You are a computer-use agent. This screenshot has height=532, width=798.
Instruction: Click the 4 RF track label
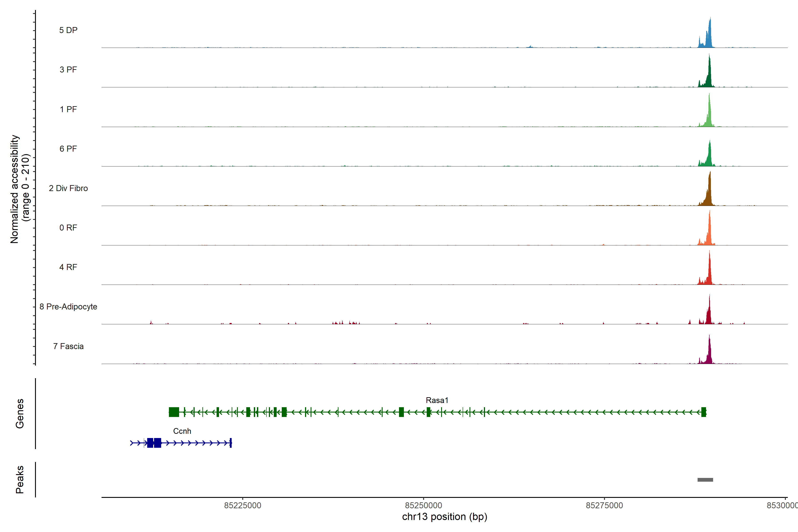pos(68,267)
